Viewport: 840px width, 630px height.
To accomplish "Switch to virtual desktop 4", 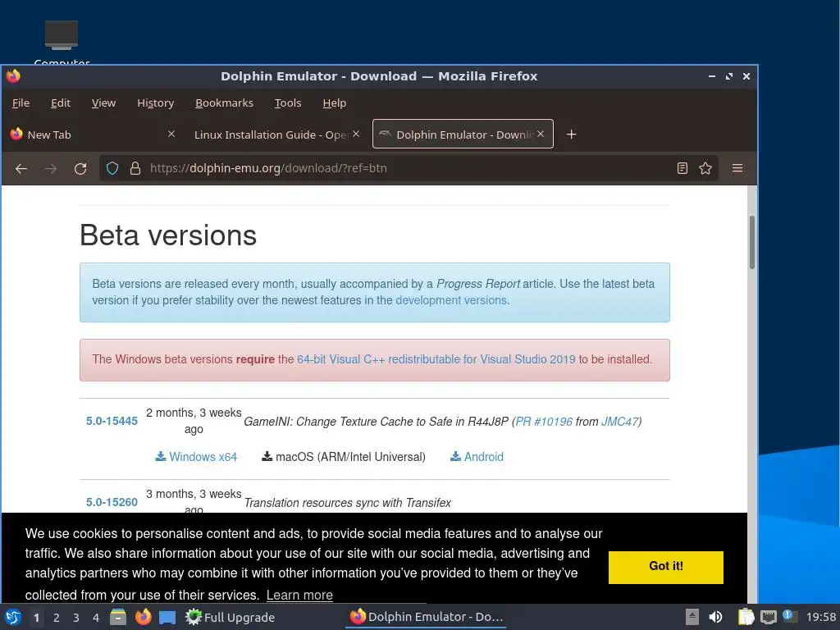I will (x=96, y=618).
